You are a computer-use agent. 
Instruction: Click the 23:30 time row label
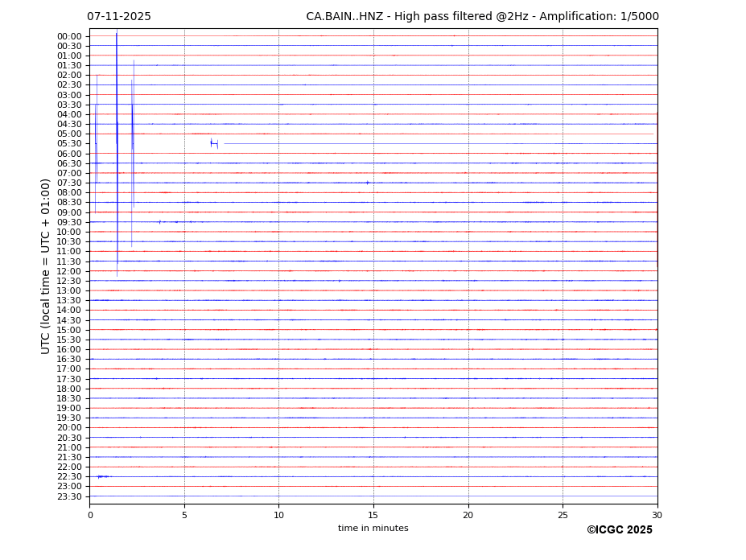69,496
